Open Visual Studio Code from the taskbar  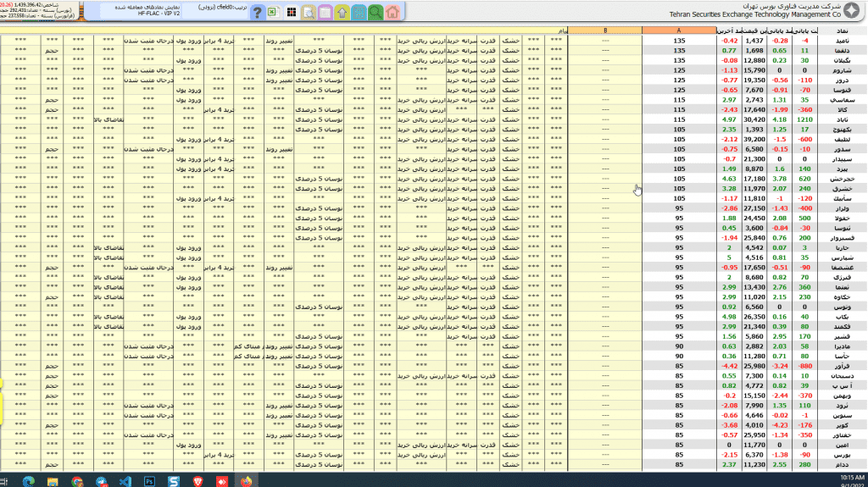pyautogui.click(x=125, y=480)
